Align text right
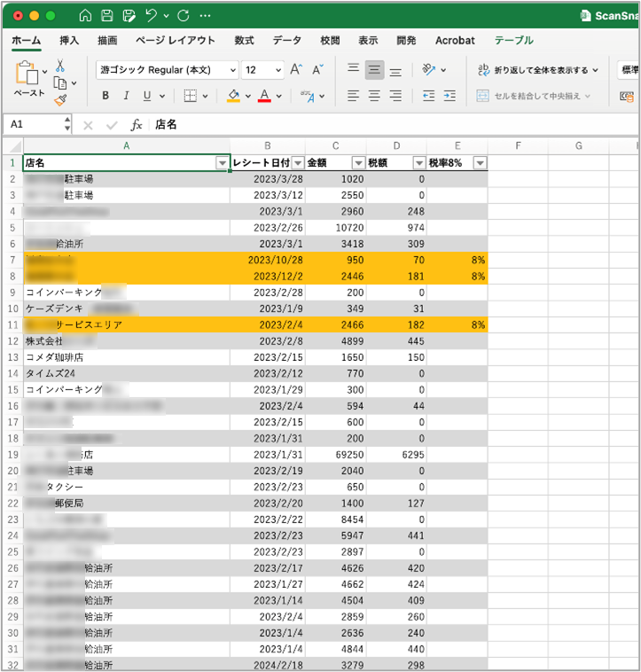 pyautogui.click(x=395, y=96)
